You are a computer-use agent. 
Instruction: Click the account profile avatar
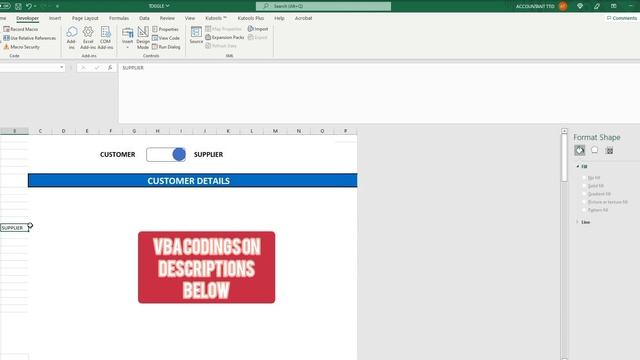563,6
